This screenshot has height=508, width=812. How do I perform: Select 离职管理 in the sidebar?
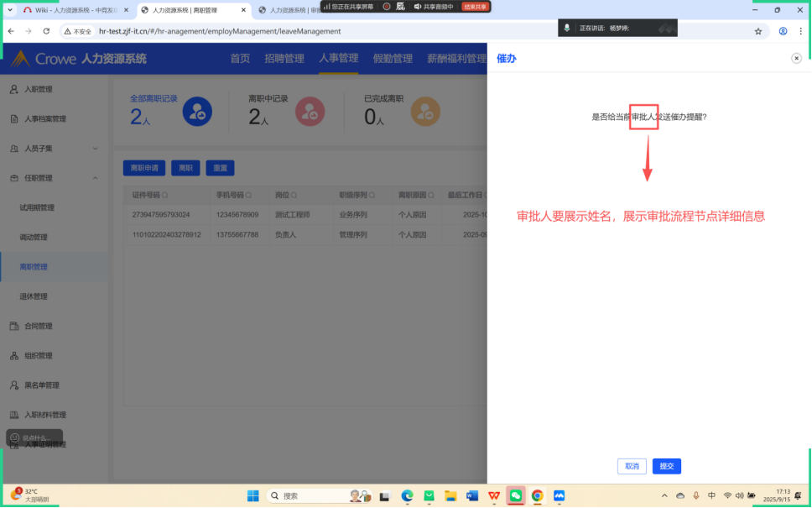54,266
